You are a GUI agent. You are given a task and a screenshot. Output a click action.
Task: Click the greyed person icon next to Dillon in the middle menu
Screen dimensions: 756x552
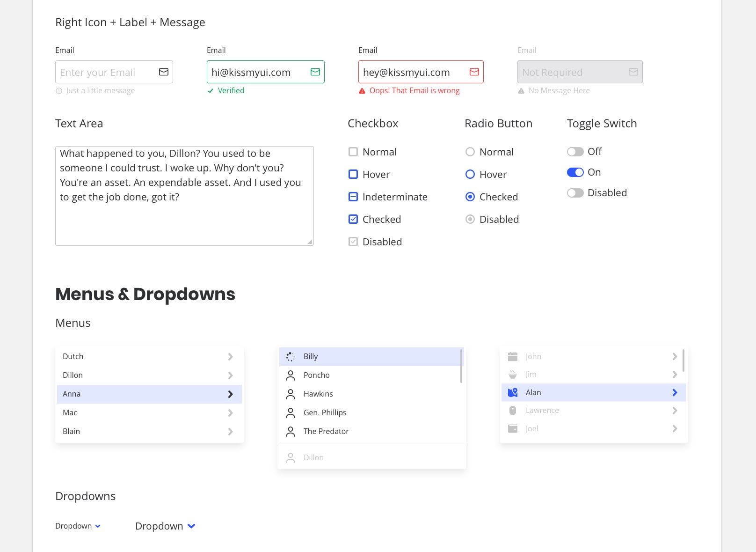pyautogui.click(x=291, y=458)
